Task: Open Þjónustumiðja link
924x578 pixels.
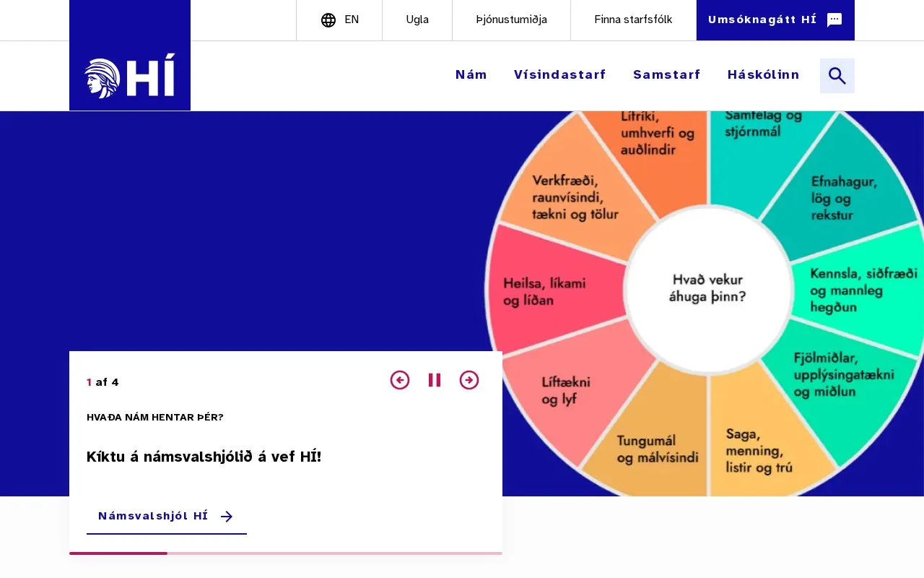Action: (512, 20)
